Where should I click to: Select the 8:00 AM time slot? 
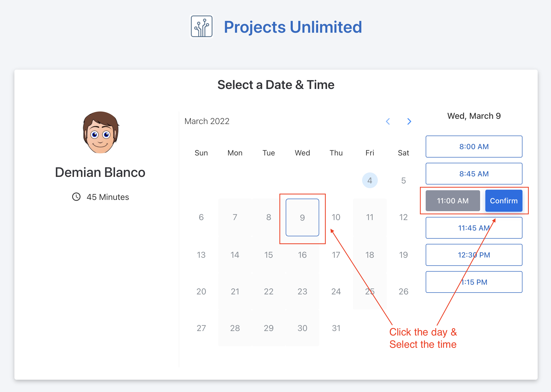[x=474, y=147]
